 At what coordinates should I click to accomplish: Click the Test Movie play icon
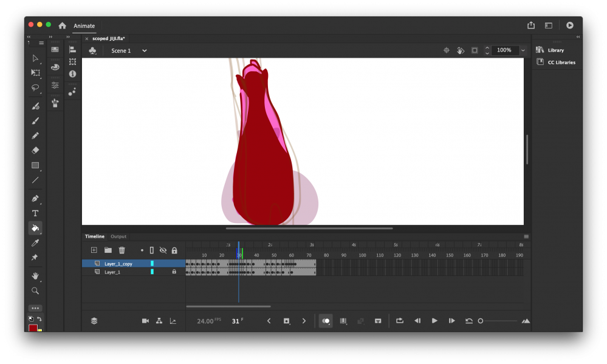[570, 25]
